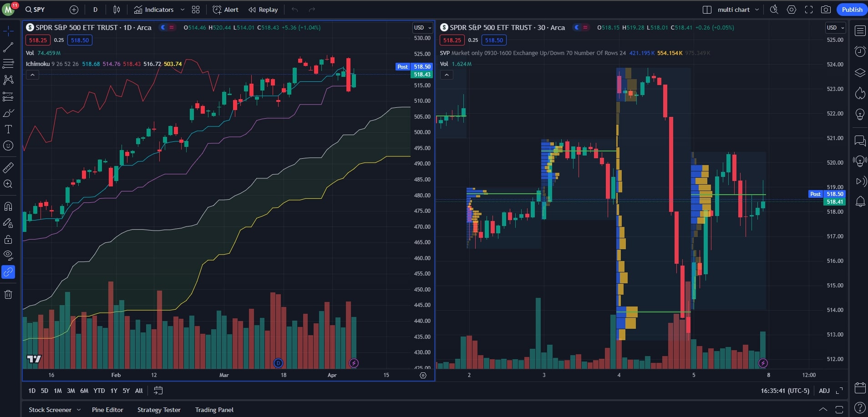Open the timezone 16:35:41 (UTC-5) menu
This screenshot has width=868, height=417.
pyautogui.click(x=785, y=391)
